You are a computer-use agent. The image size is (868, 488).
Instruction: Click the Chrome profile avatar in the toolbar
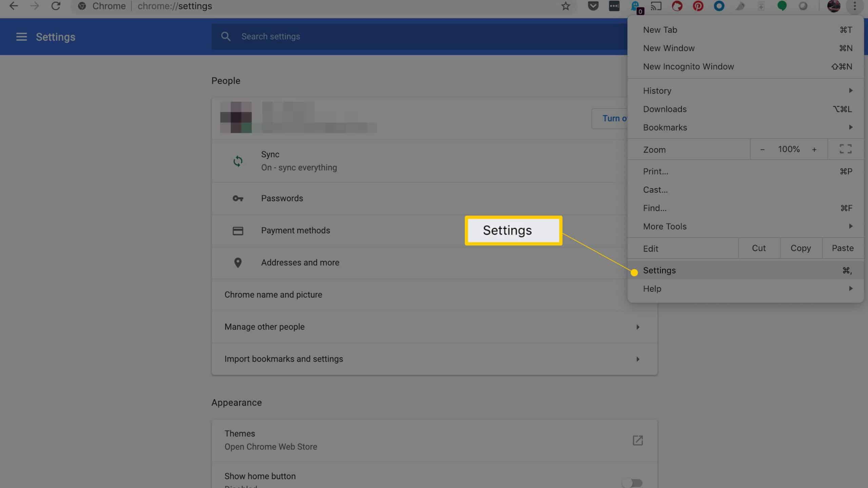(x=834, y=6)
